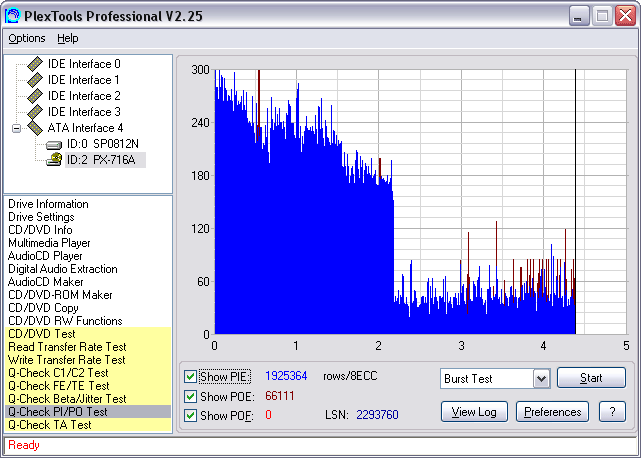
Task: Select Q-Check PI/PO Test
Action: [88, 412]
